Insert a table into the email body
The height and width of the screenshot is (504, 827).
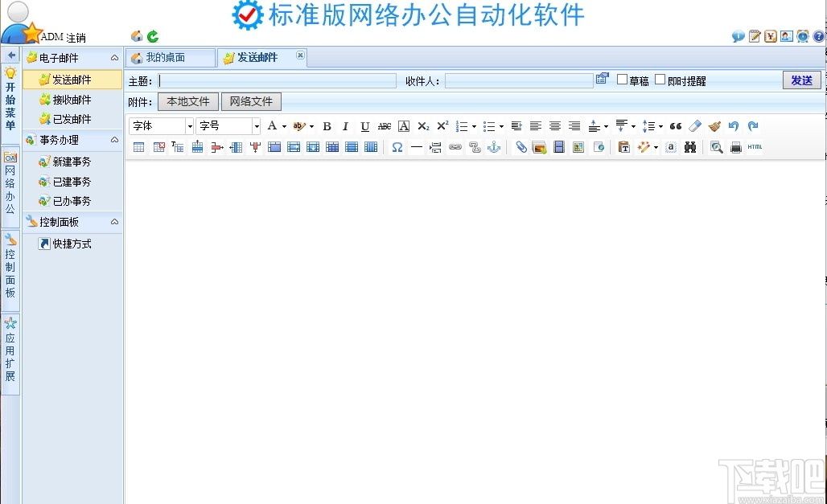click(139, 147)
